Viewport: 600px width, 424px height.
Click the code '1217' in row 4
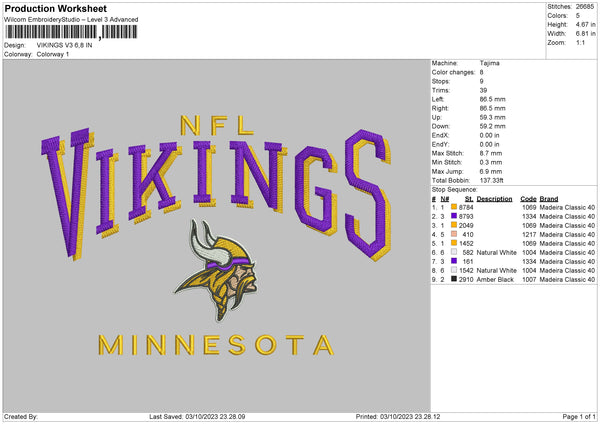[529, 235]
